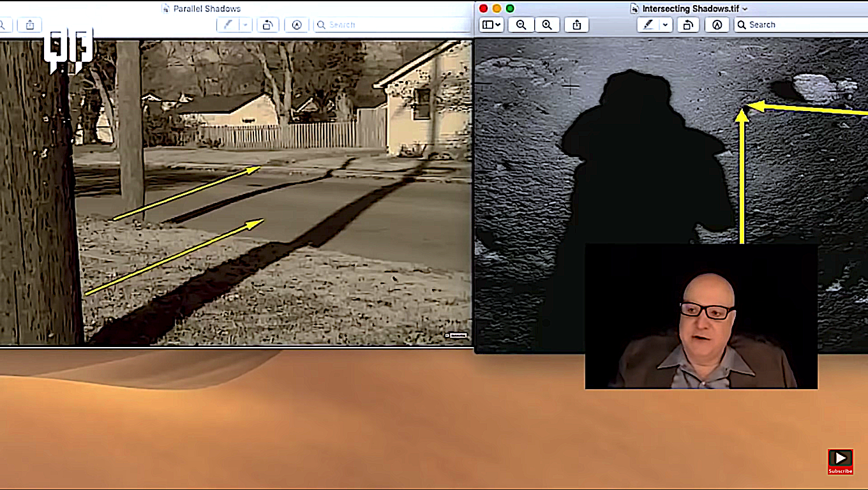This screenshot has width=868, height=490.
Task: Rotate the Intersecting Shadows image left
Action: [688, 25]
